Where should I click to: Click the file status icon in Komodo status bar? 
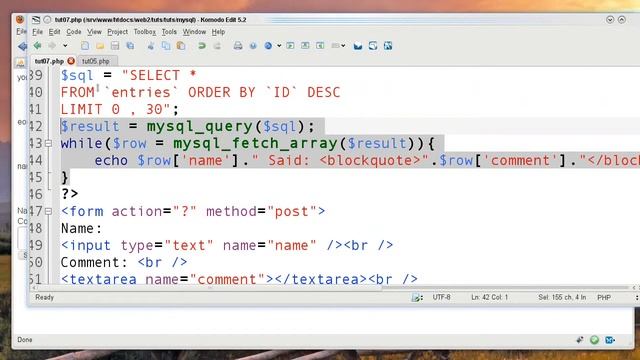(417, 298)
